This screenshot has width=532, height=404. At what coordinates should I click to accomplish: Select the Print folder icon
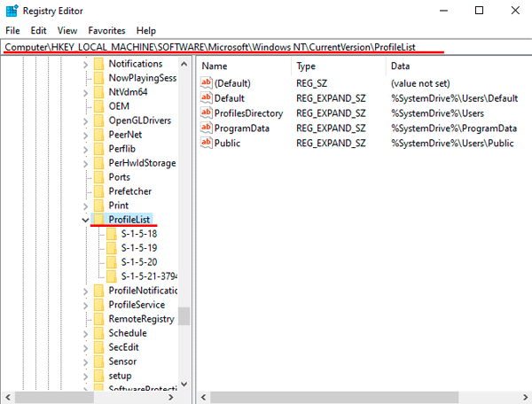point(98,206)
